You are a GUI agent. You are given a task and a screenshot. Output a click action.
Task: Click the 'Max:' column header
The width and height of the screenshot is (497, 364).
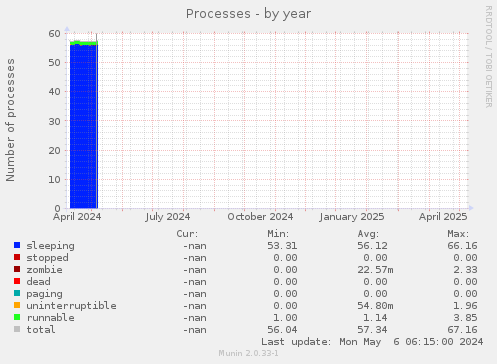[x=458, y=234]
